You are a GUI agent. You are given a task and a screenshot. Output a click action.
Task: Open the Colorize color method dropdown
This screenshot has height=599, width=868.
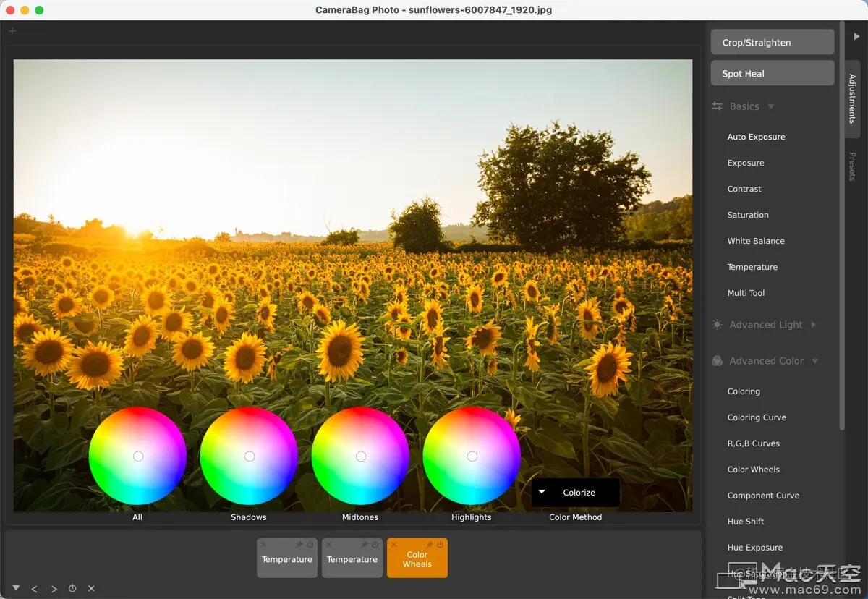[x=576, y=493]
